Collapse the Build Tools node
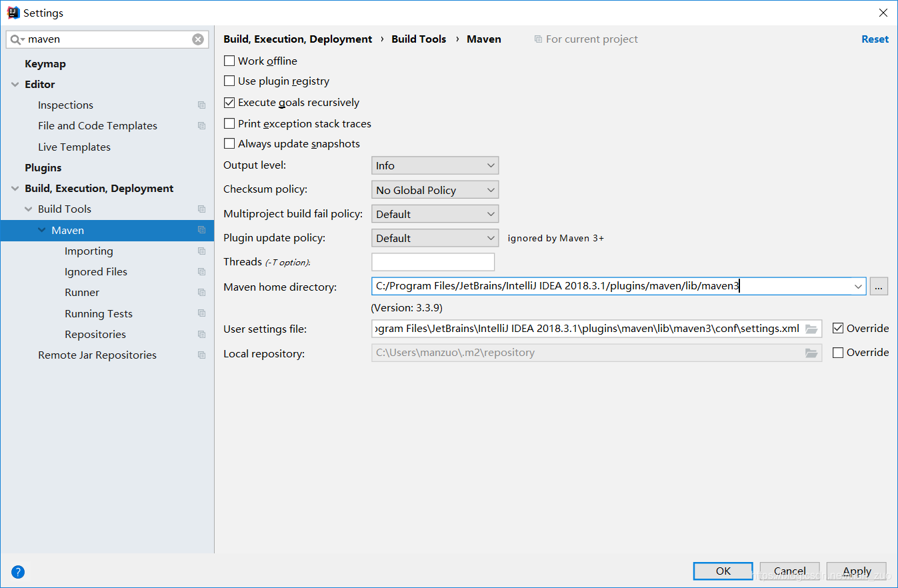898x588 pixels. pyautogui.click(x=28, y=209)
